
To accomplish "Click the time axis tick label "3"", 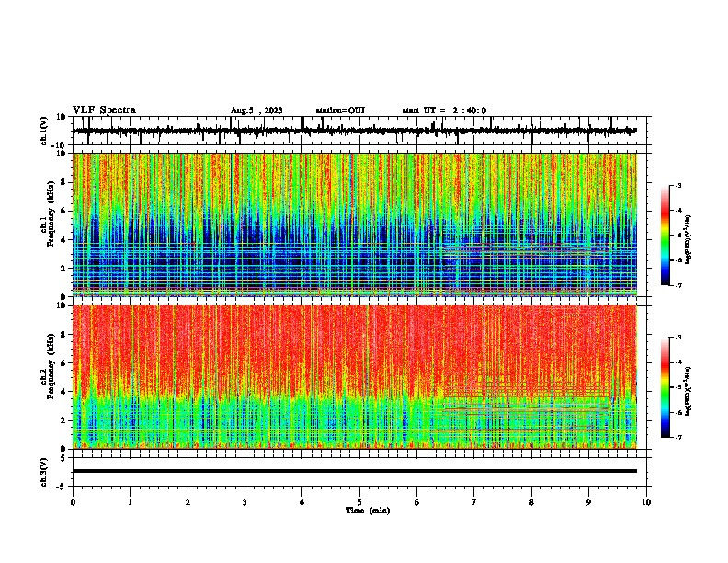I will [x=245, y=502].
